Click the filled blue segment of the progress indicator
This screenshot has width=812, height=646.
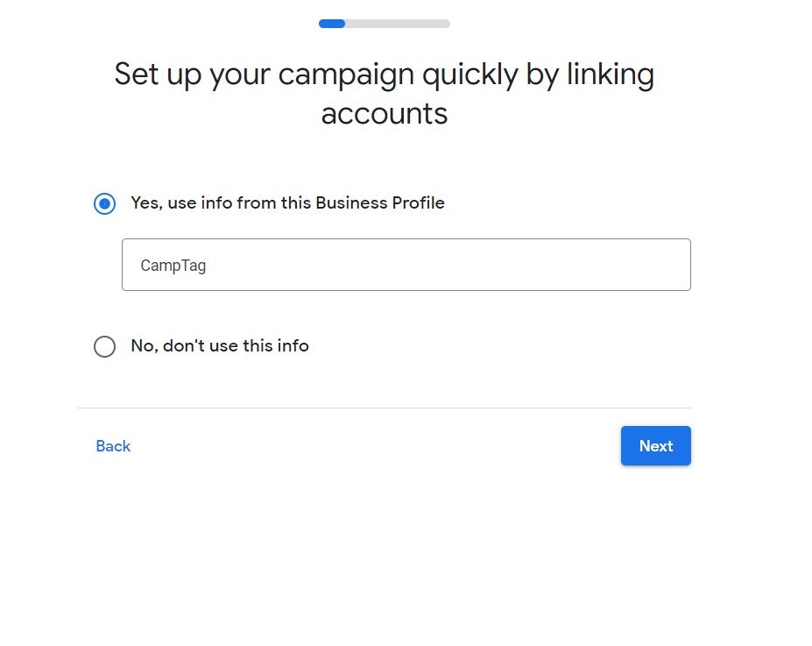pos(331,24)
